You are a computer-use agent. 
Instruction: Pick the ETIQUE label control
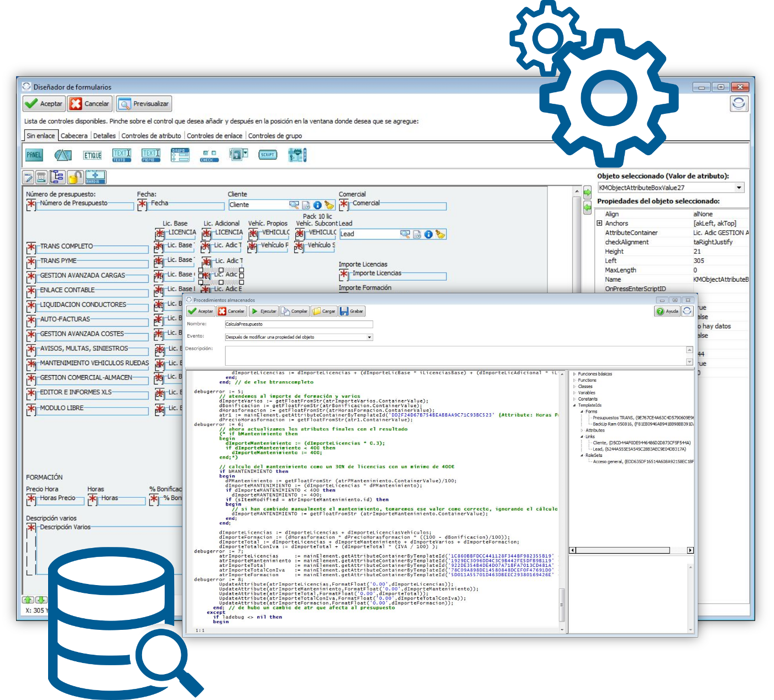coord(92,155)
